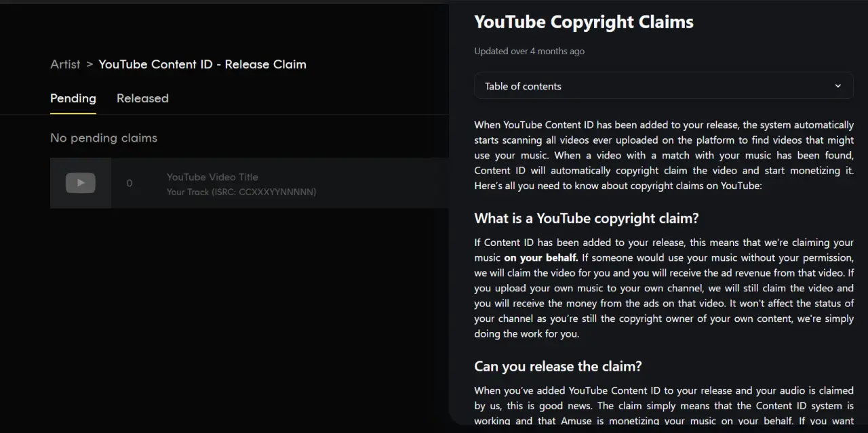This screenshot has height=433, width=868.
Task: Switch to the Released tab
Action: pos(142,98)
